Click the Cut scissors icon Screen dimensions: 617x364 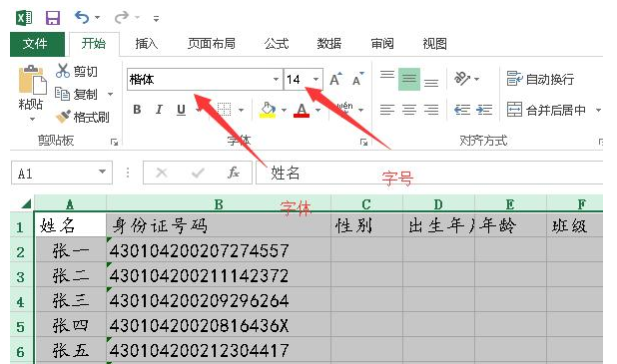pyautogui.click(x=63, y=71)
